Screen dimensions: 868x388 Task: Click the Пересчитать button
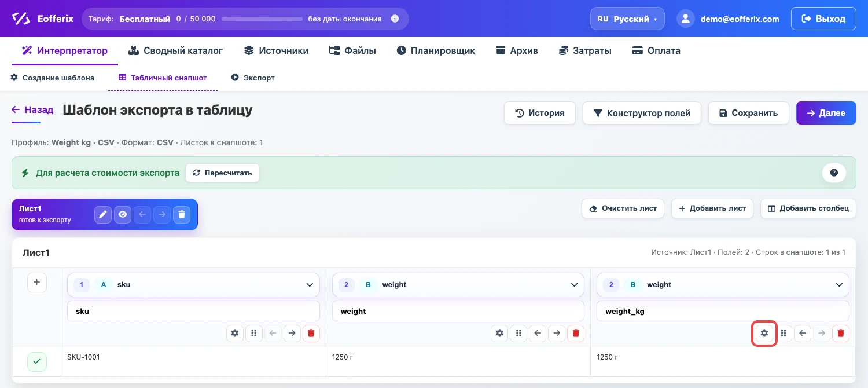[222, 173]
